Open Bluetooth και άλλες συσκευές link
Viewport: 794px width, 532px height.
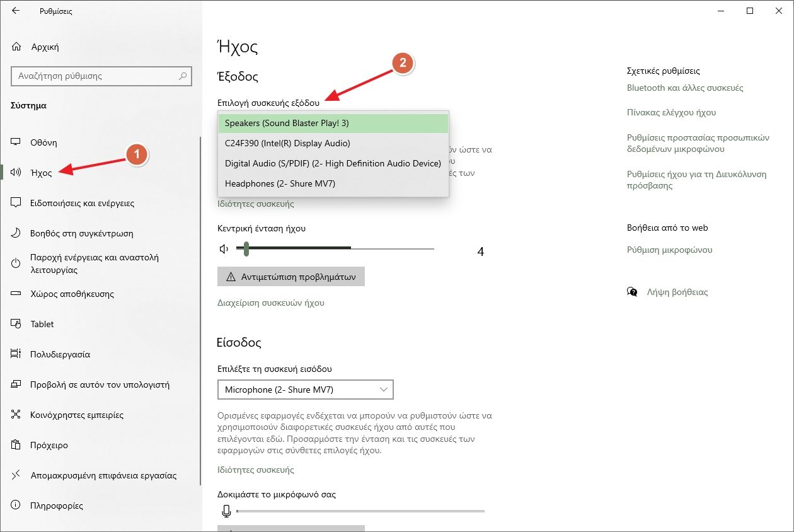coord(685,88)
